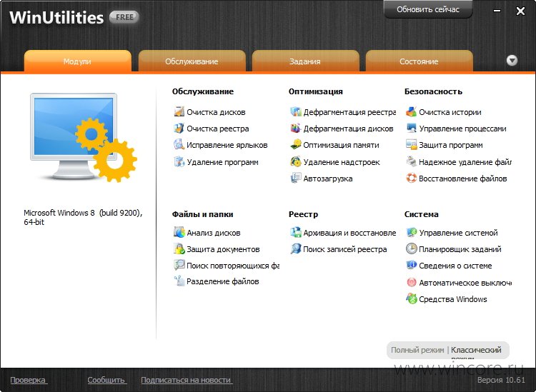This screenshot has width=536, height=392.
Task: Click the Очистка реестра icon
Action: (179, 129)
